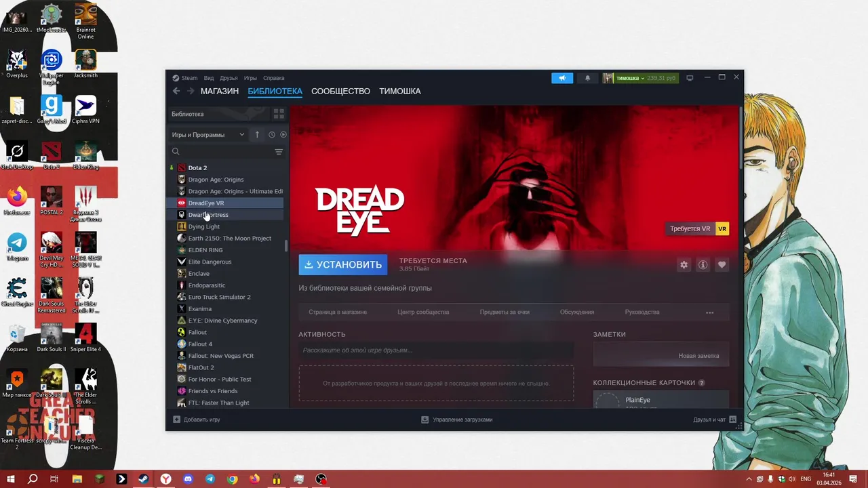This screenshot has width=868, height=488.
Task: Open Telegram from the taskbar
Action: click(x=210, y=479)
